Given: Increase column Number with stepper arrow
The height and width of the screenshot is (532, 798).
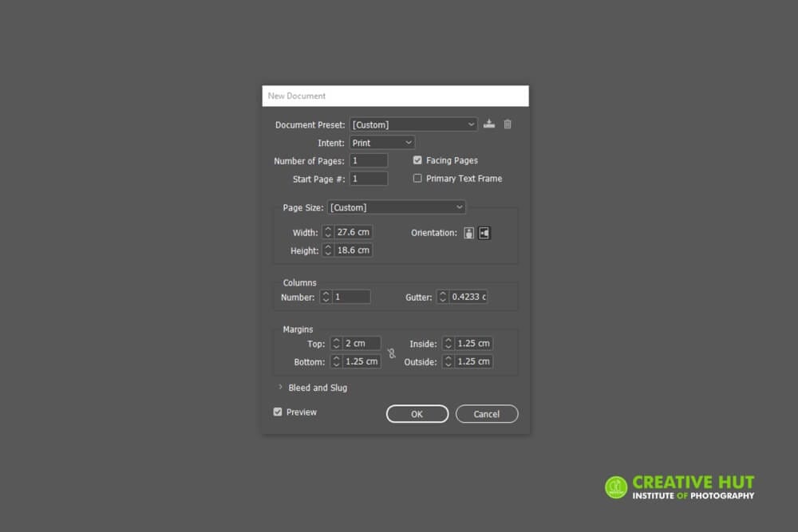Looking at the screenshot, I should [326, 294].
